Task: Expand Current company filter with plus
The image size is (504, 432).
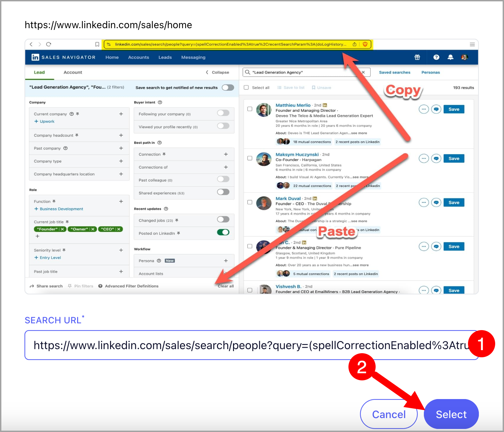Action: pos(121,114)
